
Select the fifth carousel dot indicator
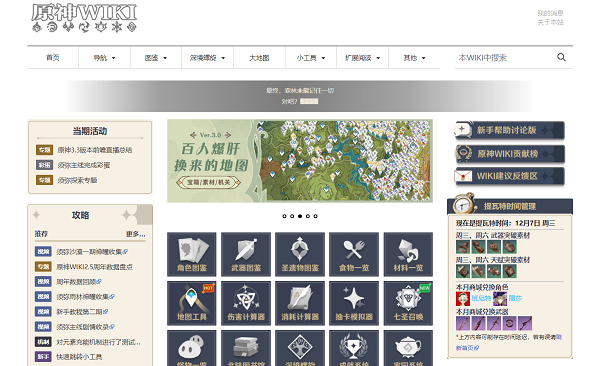[x=316, y=216]
